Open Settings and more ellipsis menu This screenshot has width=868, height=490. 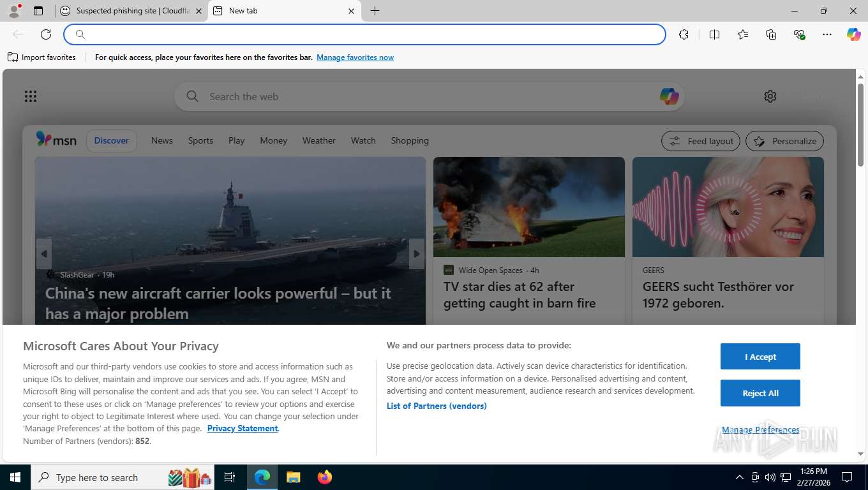click(x=827, y=34)
